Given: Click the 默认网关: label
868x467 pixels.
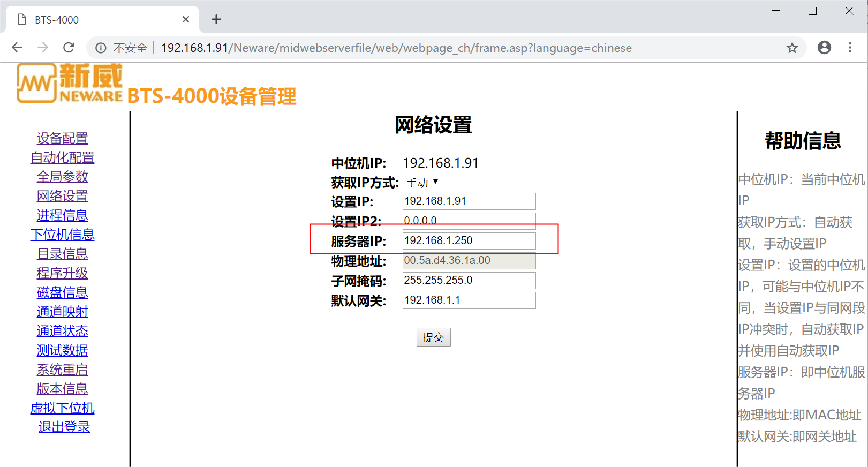Looking at the screenshot, I should click(359, 301).
